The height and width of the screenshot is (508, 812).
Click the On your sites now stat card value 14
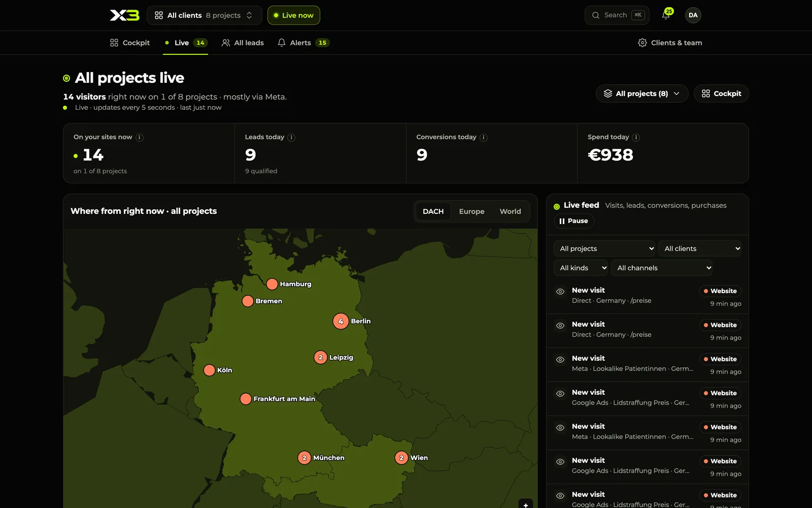93,155
